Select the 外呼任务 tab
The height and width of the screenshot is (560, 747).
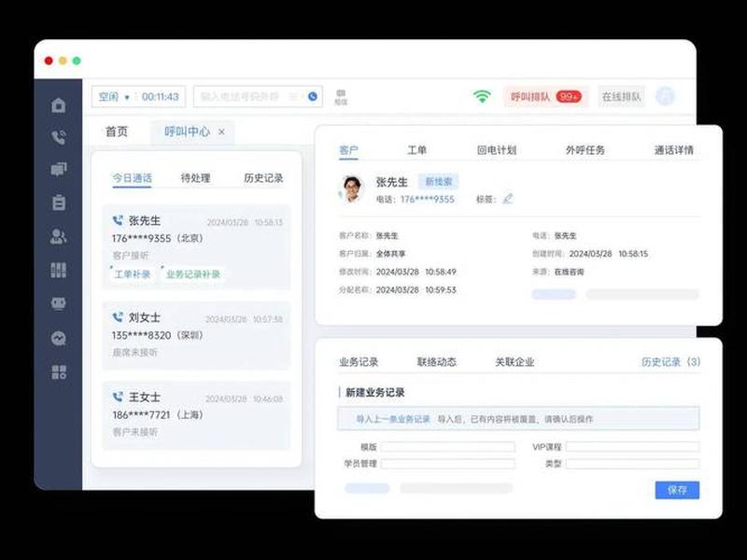pos(585,150)
